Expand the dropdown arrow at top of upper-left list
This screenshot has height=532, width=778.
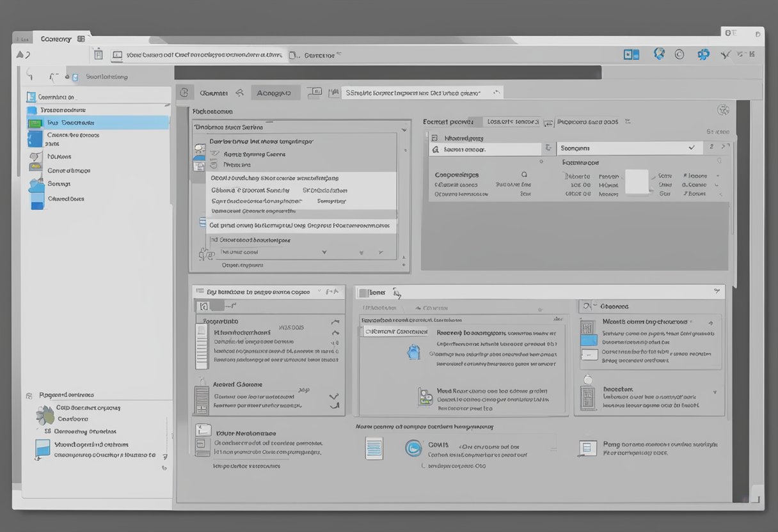pos(403,129)
